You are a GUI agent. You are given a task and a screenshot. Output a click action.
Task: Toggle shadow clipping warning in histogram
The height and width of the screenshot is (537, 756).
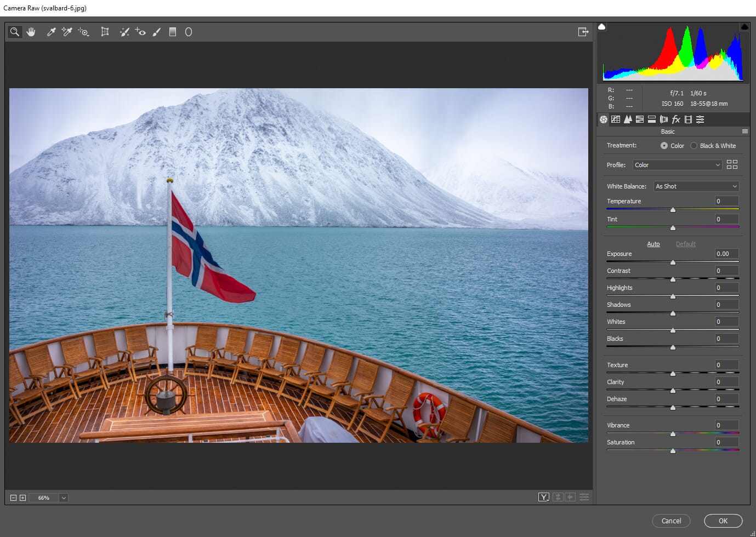[602, 27]
